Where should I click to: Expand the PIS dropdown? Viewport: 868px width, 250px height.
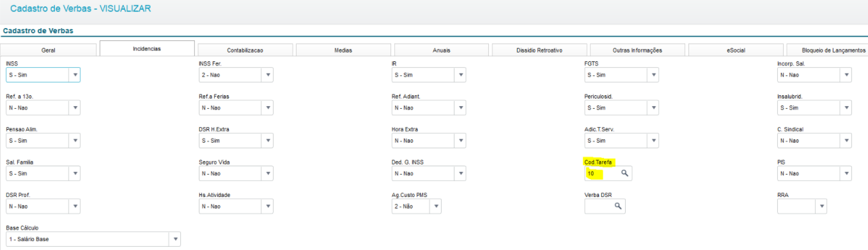(846, 173)
